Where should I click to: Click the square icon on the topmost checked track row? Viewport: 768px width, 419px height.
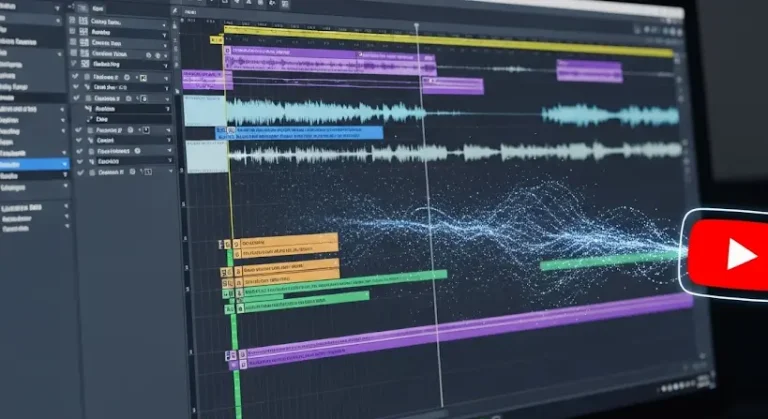[x=143, y=78]
